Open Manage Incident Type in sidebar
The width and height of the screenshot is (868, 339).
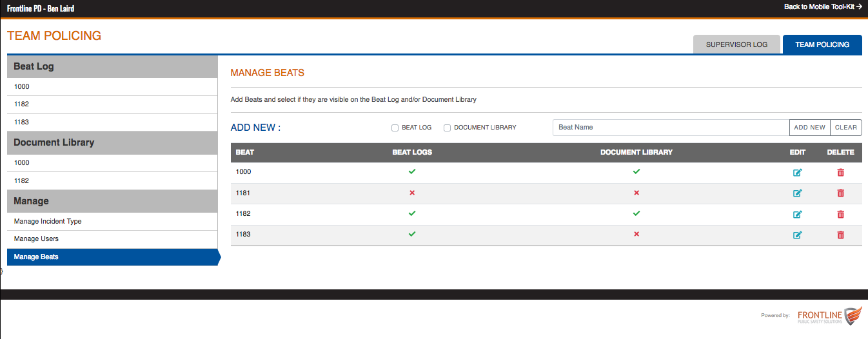click(48, 221)
